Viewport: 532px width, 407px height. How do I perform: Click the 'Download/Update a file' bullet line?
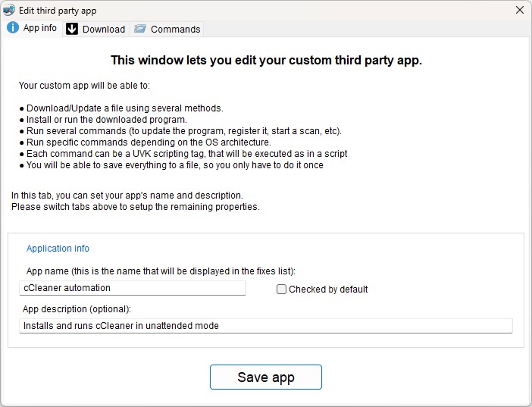[x=121, y=108]
